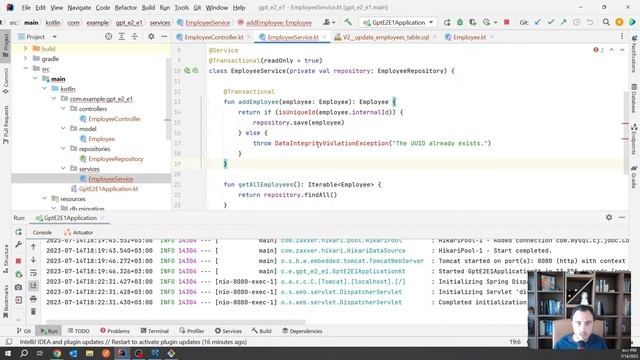This screenshot has width=640, height=360.
Task: Click the wrench settings icon in Run panel
Action: [18, 244]
